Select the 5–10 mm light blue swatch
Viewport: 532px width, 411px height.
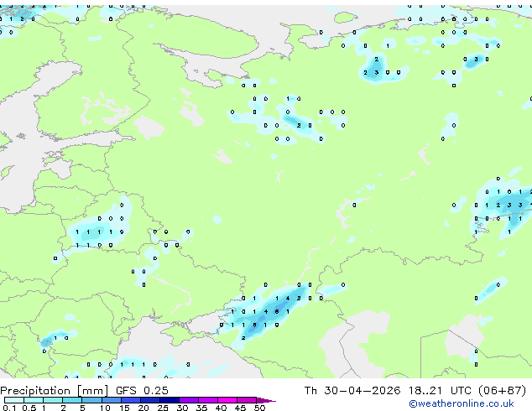coord(91,400)
